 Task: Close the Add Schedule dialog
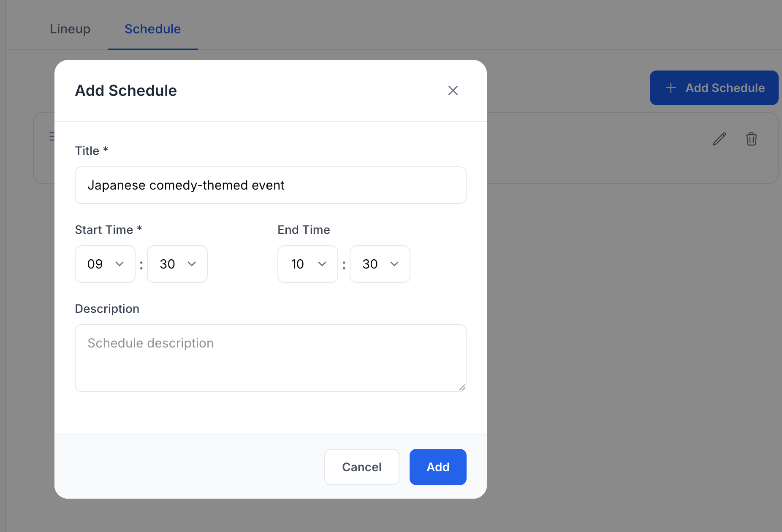[453, 90]
